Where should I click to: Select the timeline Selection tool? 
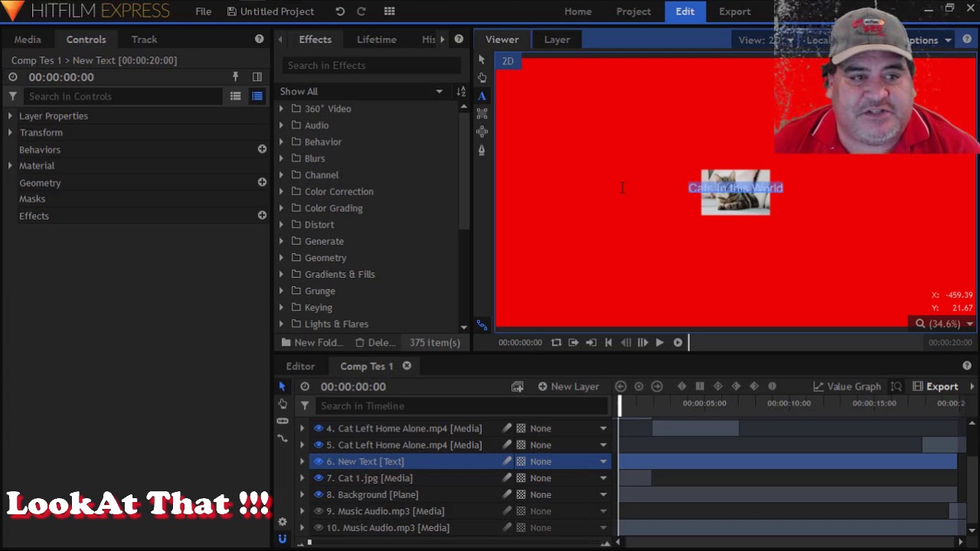pos(282,386)
